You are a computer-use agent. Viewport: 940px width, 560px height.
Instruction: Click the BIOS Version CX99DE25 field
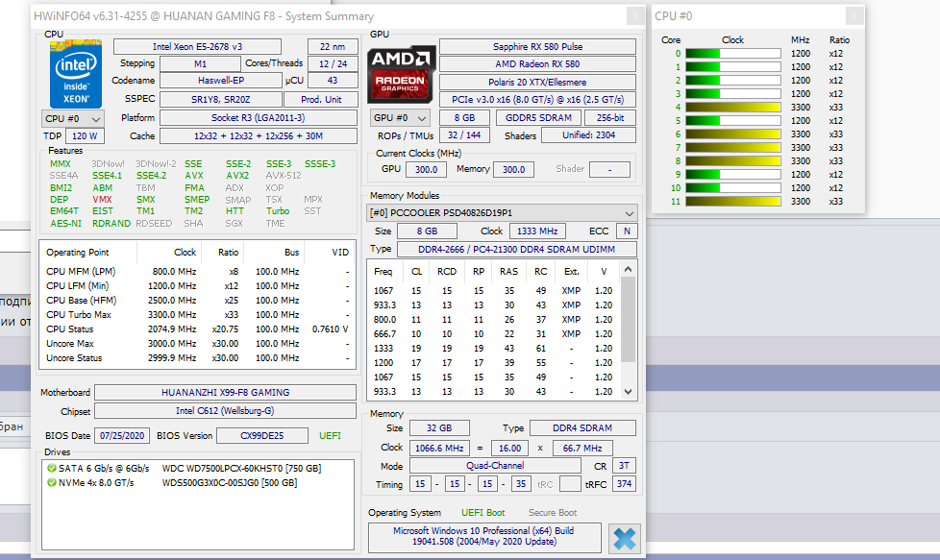(x=262, y=435)
